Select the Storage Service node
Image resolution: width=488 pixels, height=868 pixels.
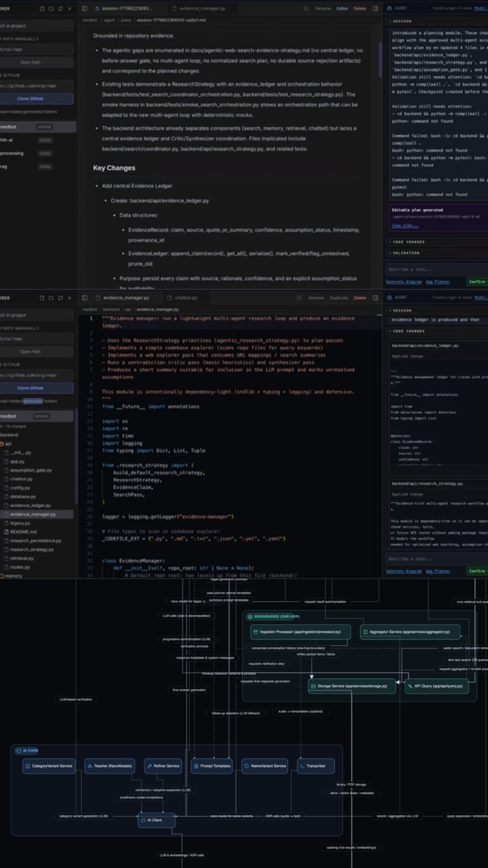point(352,686)
